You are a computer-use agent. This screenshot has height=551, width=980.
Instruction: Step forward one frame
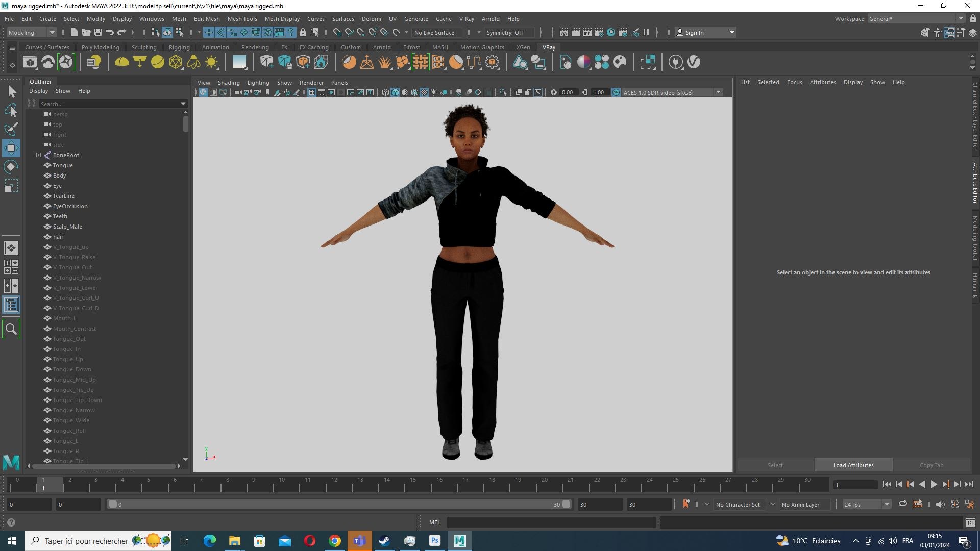[x=958, y=484]
